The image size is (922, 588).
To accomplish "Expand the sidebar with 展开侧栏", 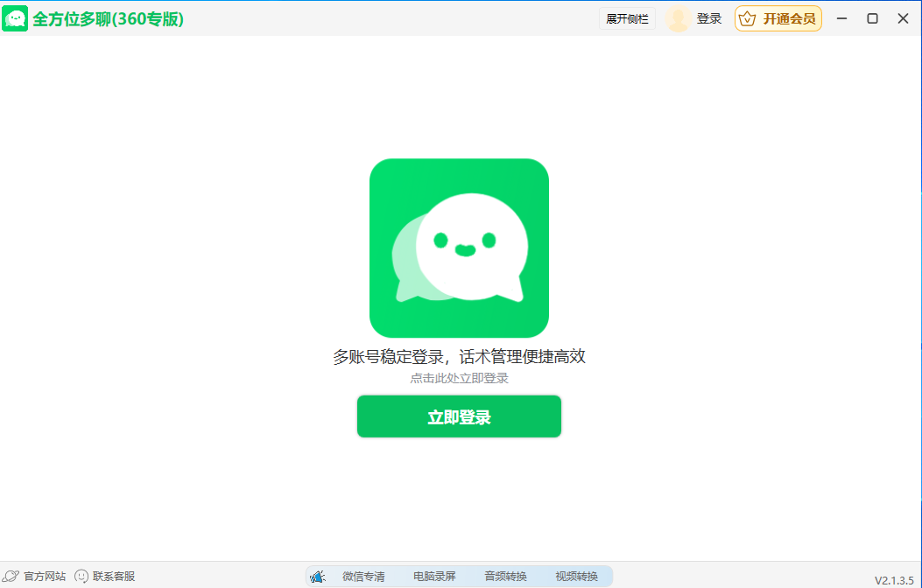I will 627,18.
